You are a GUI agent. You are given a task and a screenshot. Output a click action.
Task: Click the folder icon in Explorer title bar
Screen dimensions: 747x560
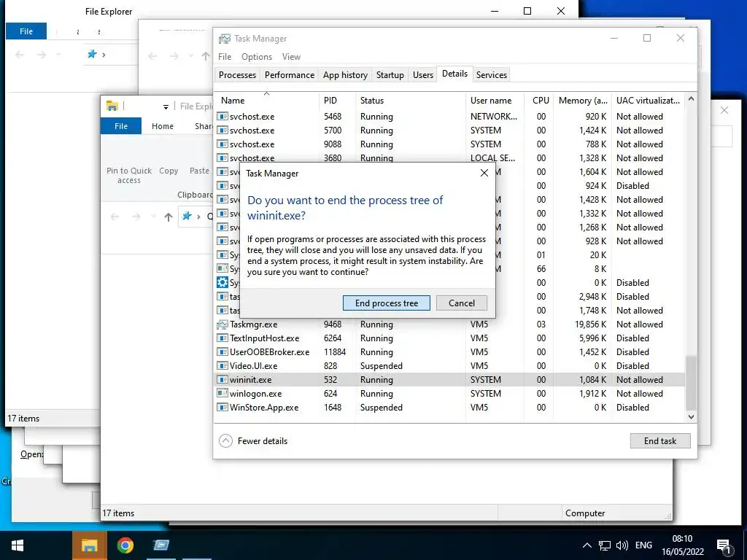(x=112, y=106)
